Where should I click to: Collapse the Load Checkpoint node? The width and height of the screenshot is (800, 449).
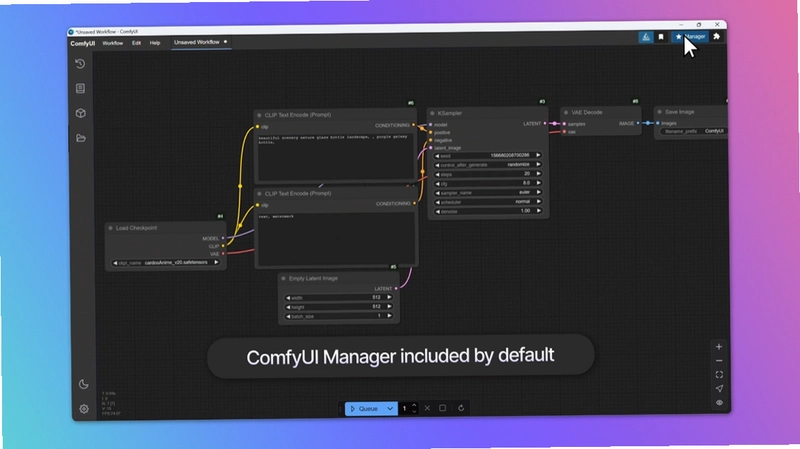[x=111, y=228]
